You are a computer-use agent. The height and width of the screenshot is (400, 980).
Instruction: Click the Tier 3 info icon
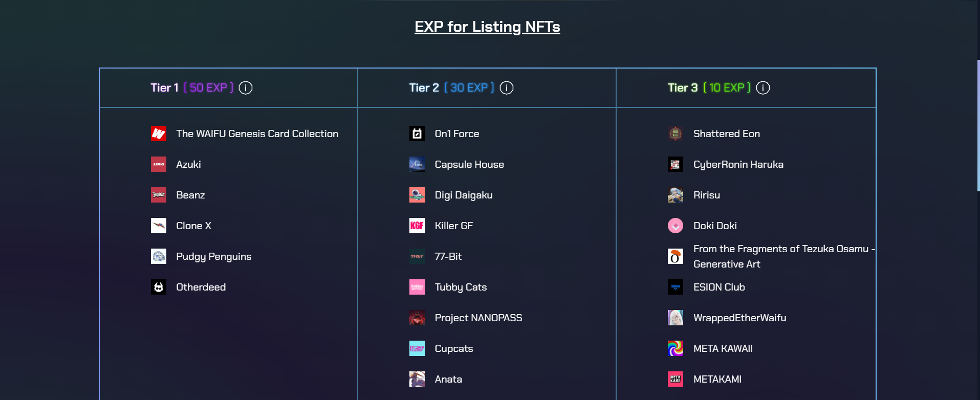(763, 88)
